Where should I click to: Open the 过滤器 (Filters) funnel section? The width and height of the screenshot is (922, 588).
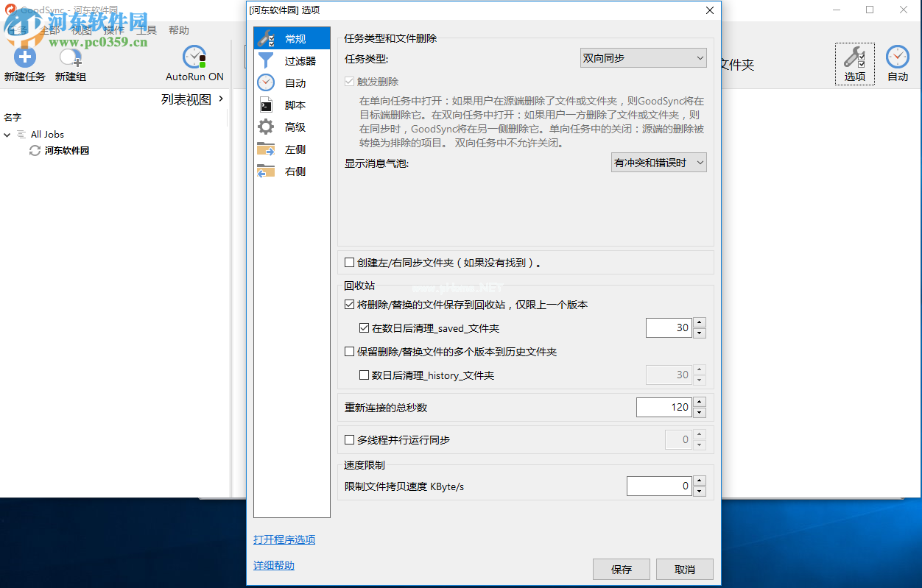coord(266,61)
